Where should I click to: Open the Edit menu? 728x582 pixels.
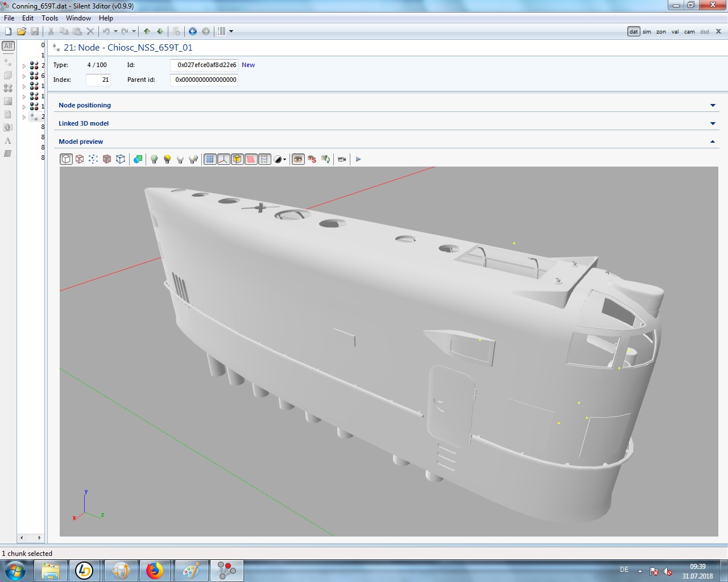point(28,18)
